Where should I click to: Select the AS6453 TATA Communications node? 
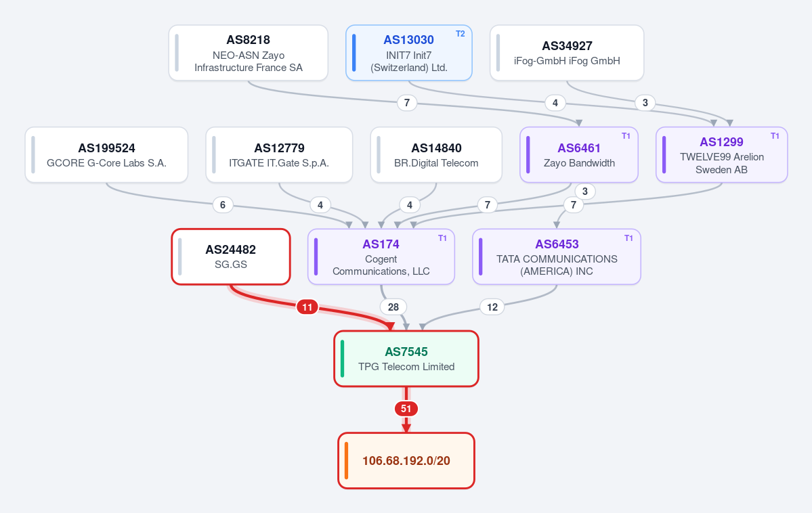(x=557, y=256)
